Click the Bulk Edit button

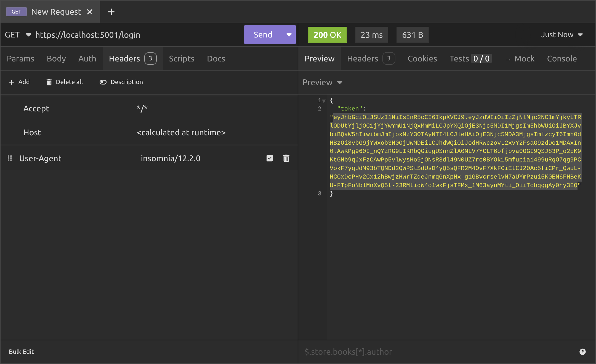[21, 352]
